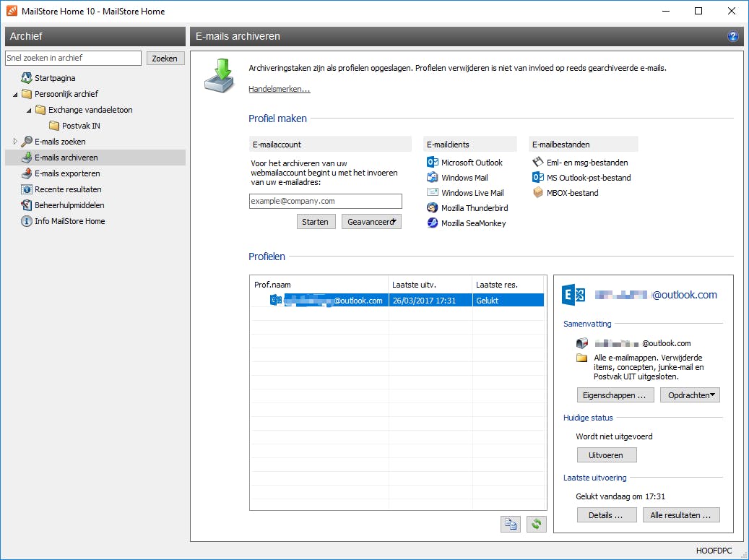
Task: Click the MS Outlook-pst-bestand icon
Action: click(538, 177)
